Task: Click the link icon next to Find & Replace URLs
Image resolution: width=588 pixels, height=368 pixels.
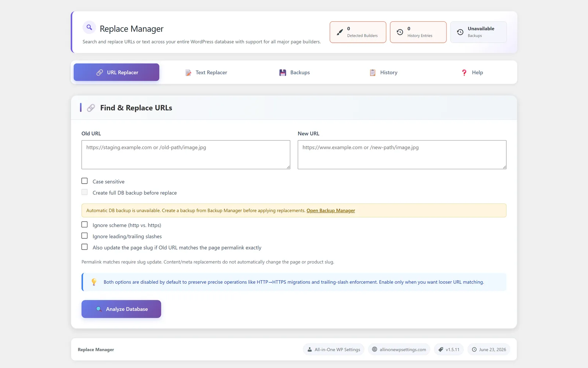Action: coord(91,108)
